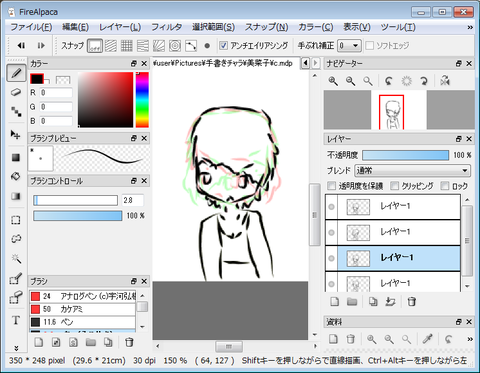
Task: Turn snap off with the first snap icon
Action: tap(95, 46)
